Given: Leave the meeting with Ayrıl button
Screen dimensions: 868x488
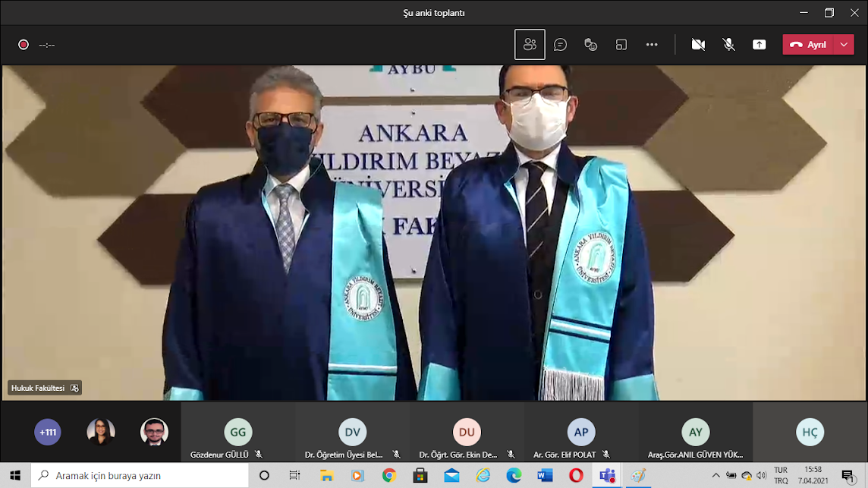Looking at the screenshot, I should pos(808,45).
